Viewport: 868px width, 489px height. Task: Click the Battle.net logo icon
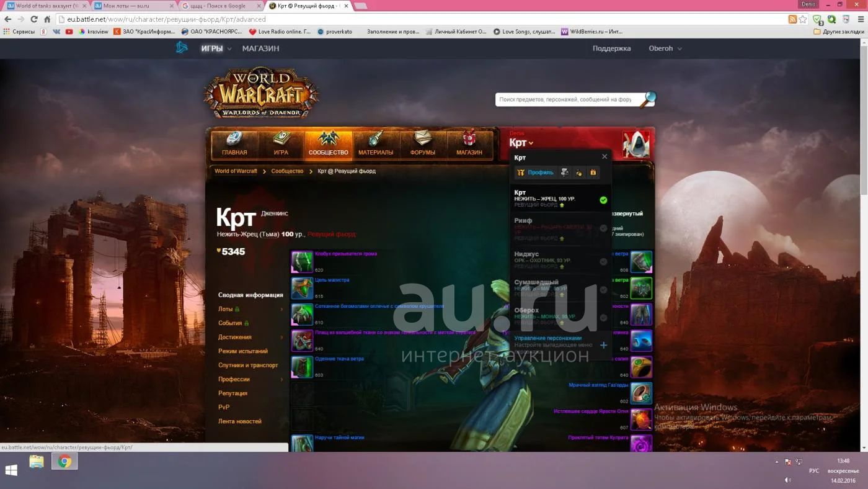coord(182,48)
